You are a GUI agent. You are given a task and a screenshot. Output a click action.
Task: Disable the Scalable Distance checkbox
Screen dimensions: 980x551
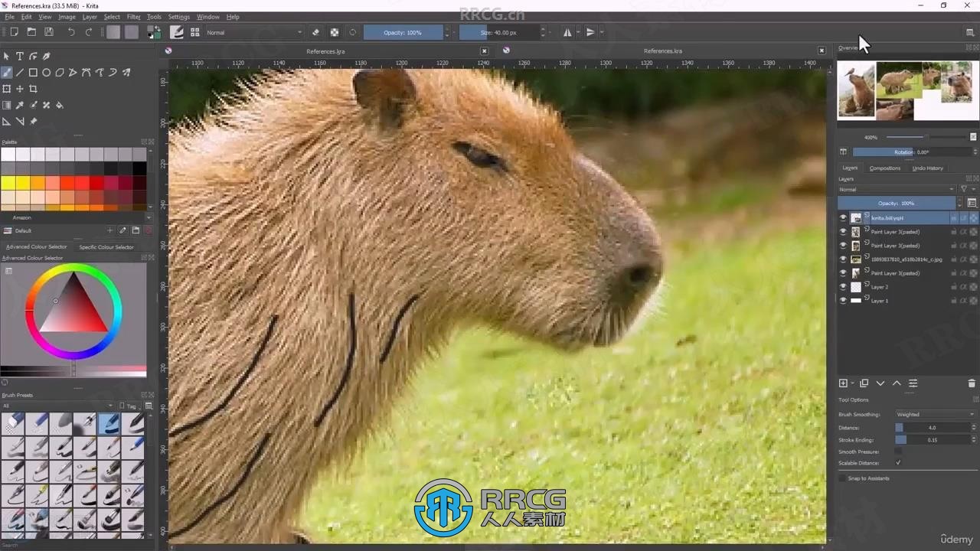[x=898, y=463]
